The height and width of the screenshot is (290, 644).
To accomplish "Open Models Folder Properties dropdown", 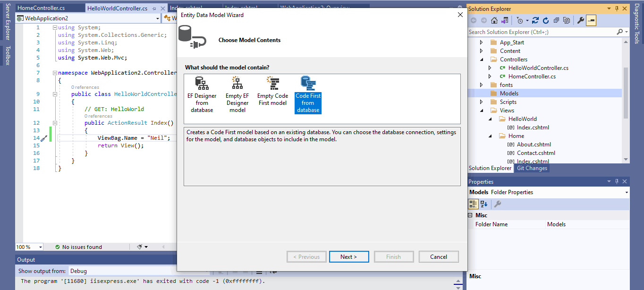I will [627, 193].
